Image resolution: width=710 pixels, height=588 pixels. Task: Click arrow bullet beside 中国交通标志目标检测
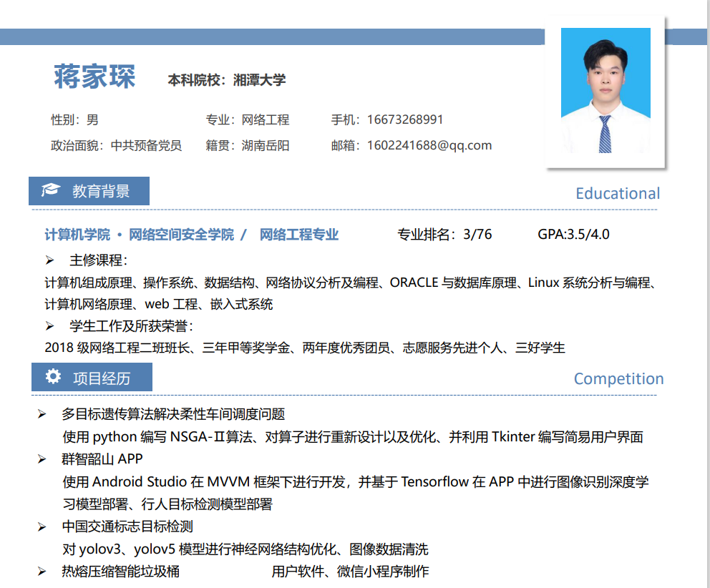click(42, 527)
